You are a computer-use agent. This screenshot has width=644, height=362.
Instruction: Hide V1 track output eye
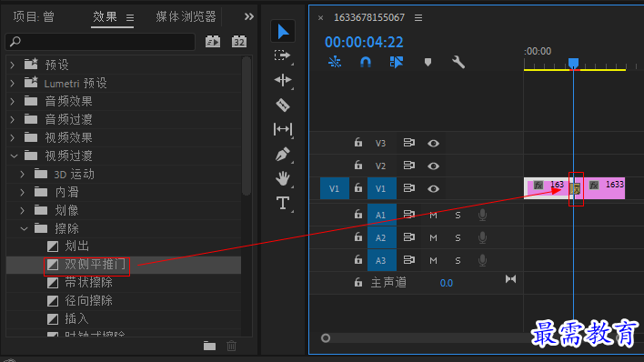(x=433, y=188)
